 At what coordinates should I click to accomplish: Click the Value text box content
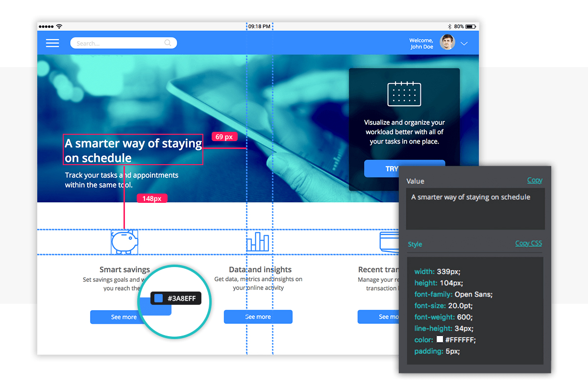[475, 209]
